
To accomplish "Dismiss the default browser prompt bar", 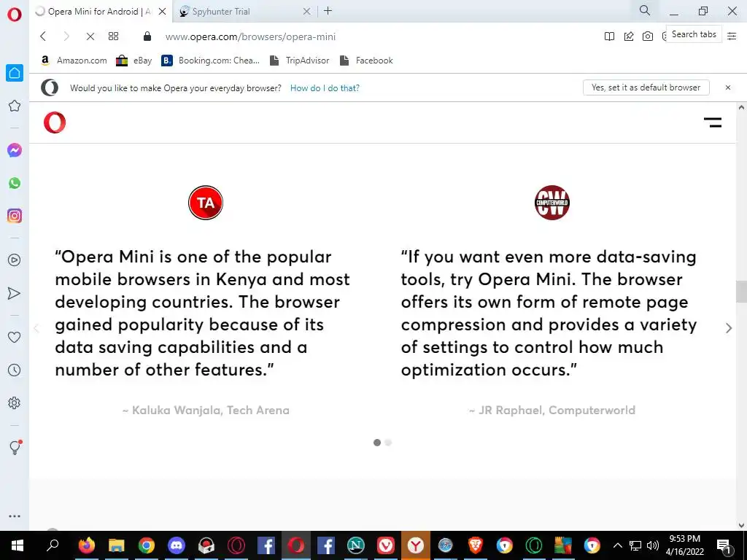I will (728, 87).
